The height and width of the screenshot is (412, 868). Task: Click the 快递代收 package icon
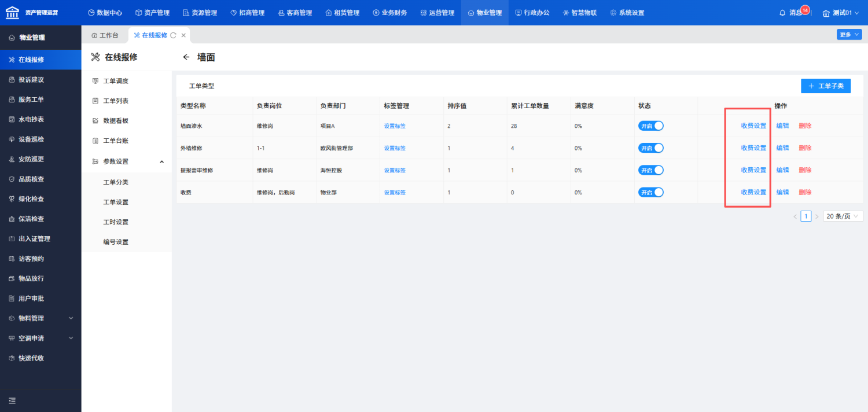tap(12, 358)
